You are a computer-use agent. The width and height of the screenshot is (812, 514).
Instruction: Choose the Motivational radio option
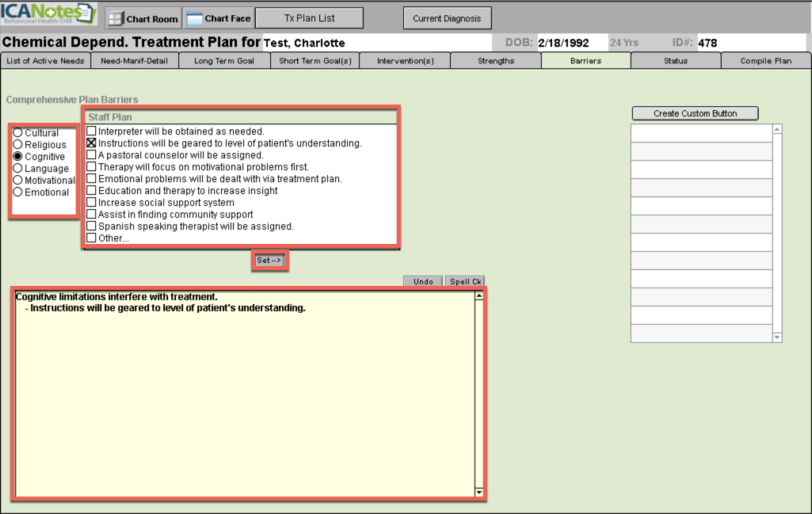17,181
